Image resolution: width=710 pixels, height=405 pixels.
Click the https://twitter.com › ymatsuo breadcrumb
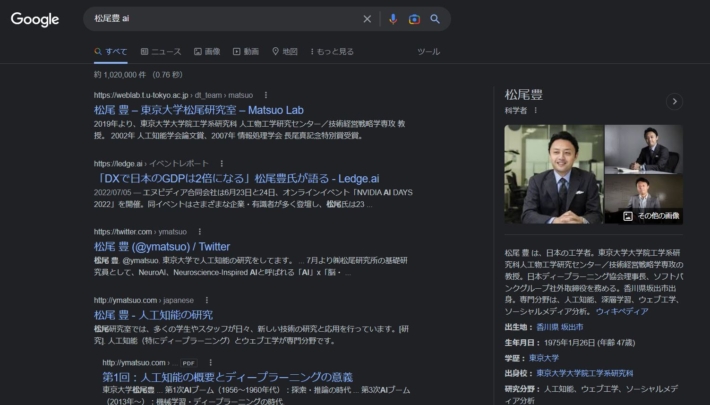[x=140, y=232]
